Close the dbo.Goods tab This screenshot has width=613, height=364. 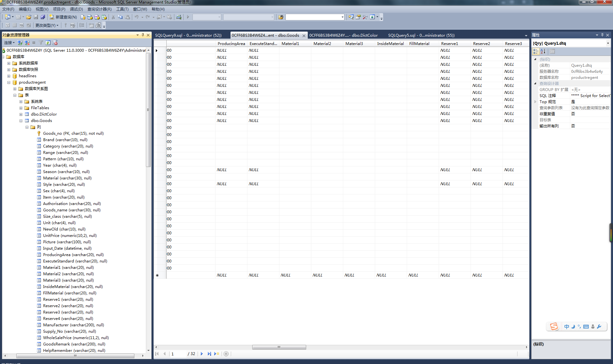point(304,35)
